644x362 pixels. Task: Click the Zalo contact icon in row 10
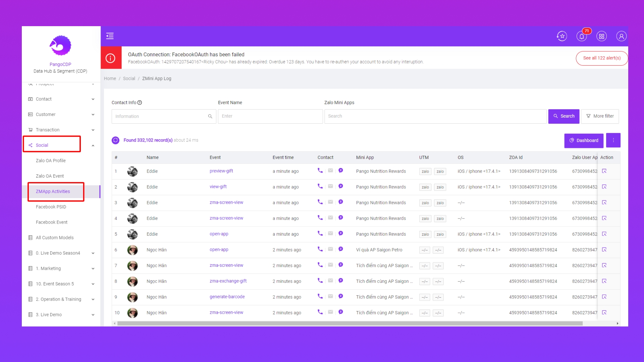point(340,312)
